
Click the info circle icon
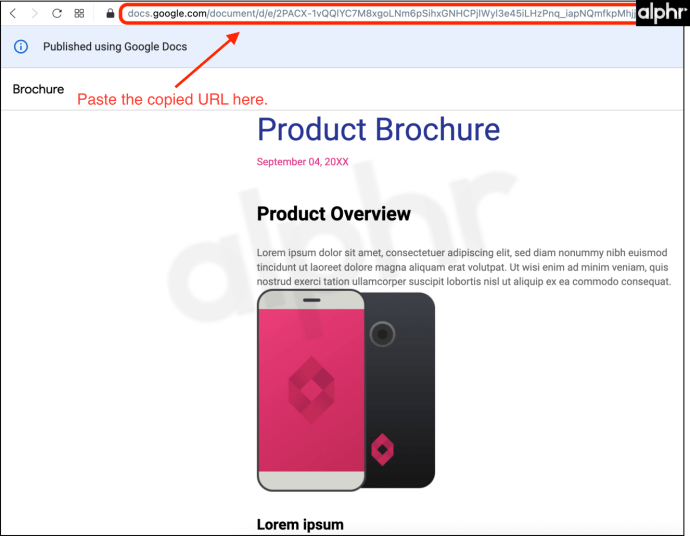pyautogui.click(x=21, y=47)
